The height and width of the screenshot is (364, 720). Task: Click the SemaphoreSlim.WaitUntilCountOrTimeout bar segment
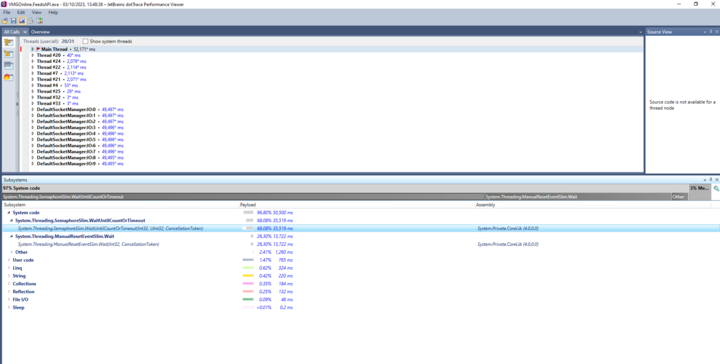pyautogui.click(x=243, y=196)
